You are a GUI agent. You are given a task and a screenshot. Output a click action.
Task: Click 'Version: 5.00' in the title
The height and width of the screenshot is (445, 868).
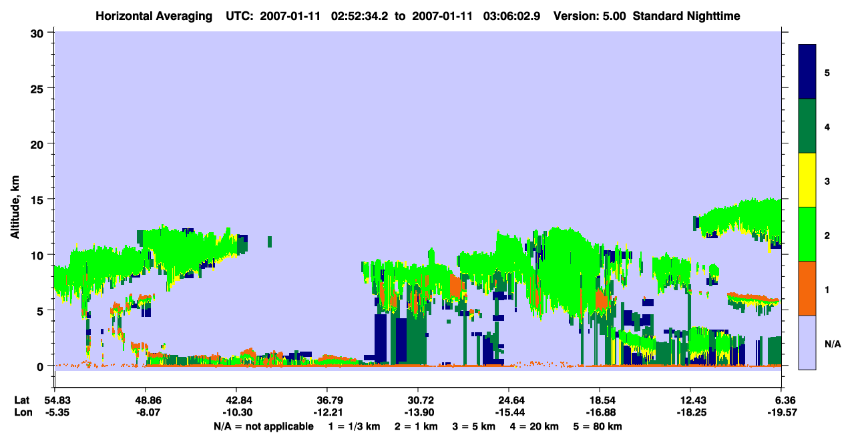coord(590,15)
